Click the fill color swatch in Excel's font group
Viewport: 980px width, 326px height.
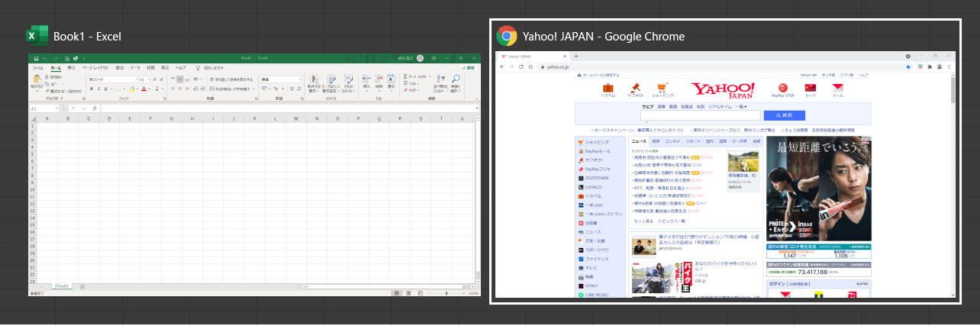click(132, 89)
